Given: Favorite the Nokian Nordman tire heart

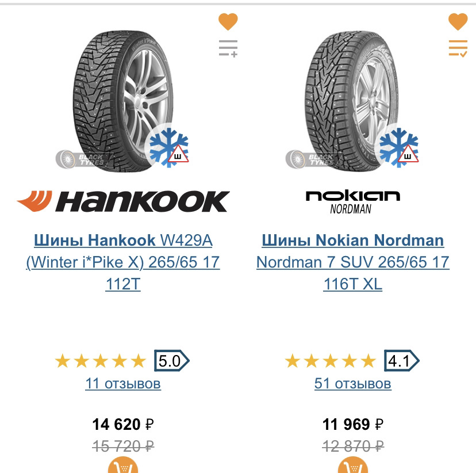Looking at the screenshot, I should point(458,22).
